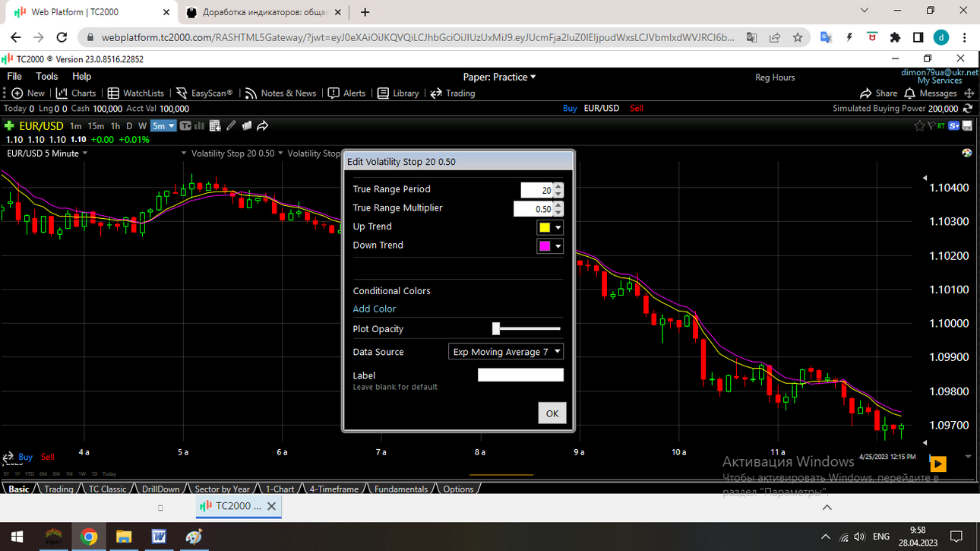Click the chart scale arrows icon near Buy
The image size is (980, 551).
[9, 458]
